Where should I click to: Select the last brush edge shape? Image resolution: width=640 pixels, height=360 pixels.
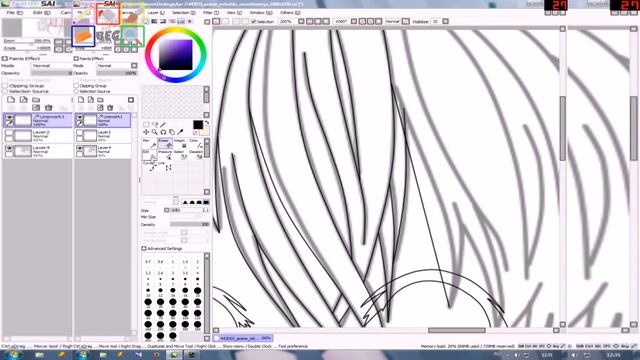point(206,202)
